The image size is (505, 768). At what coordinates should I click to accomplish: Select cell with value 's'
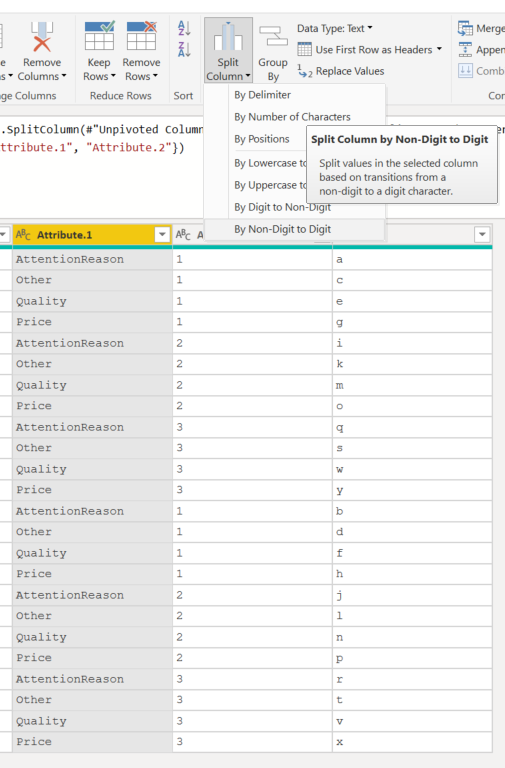coord(412,448)
